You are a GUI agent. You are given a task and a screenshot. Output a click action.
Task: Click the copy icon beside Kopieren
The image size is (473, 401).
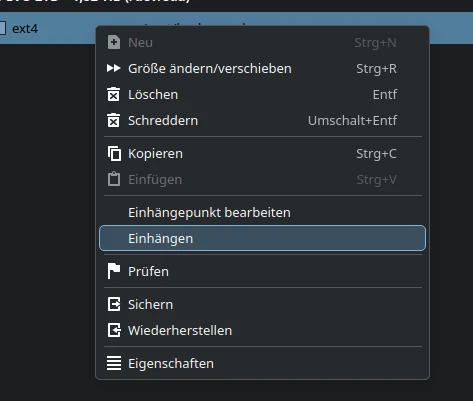click(x=114, y=154)
